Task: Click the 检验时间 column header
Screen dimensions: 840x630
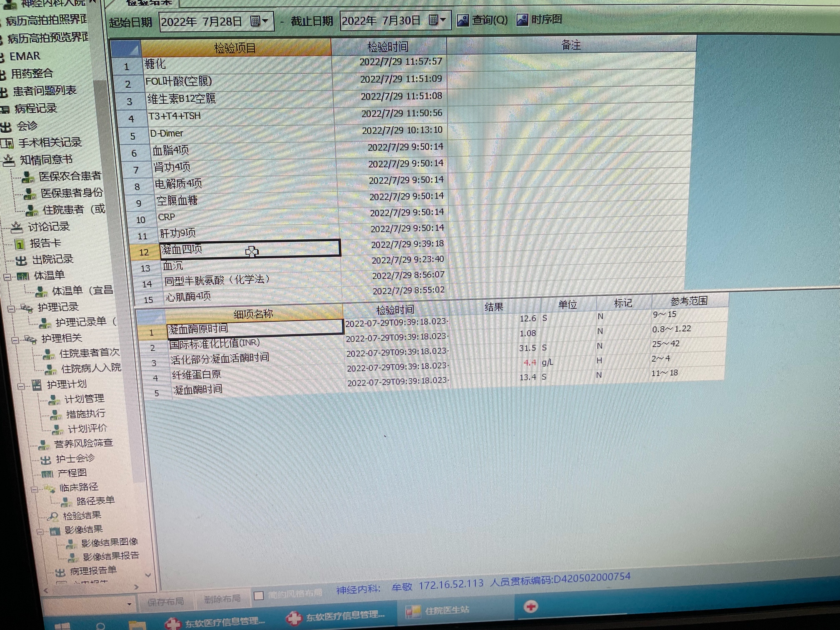Action: pos(388,46)
